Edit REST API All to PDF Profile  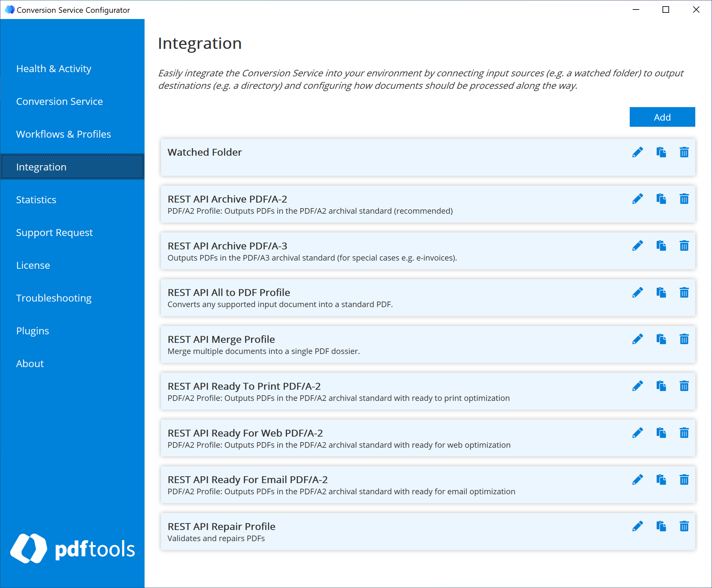tap(638, 293)
